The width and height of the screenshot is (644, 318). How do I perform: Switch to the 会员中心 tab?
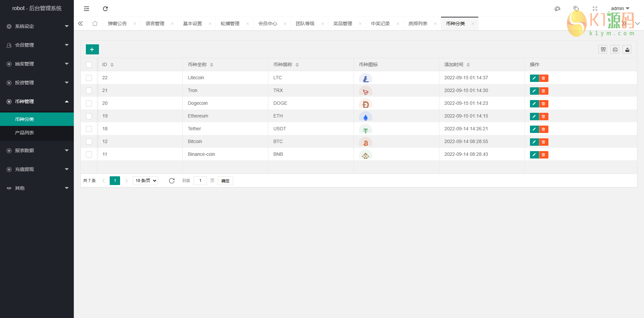point(267,24)
